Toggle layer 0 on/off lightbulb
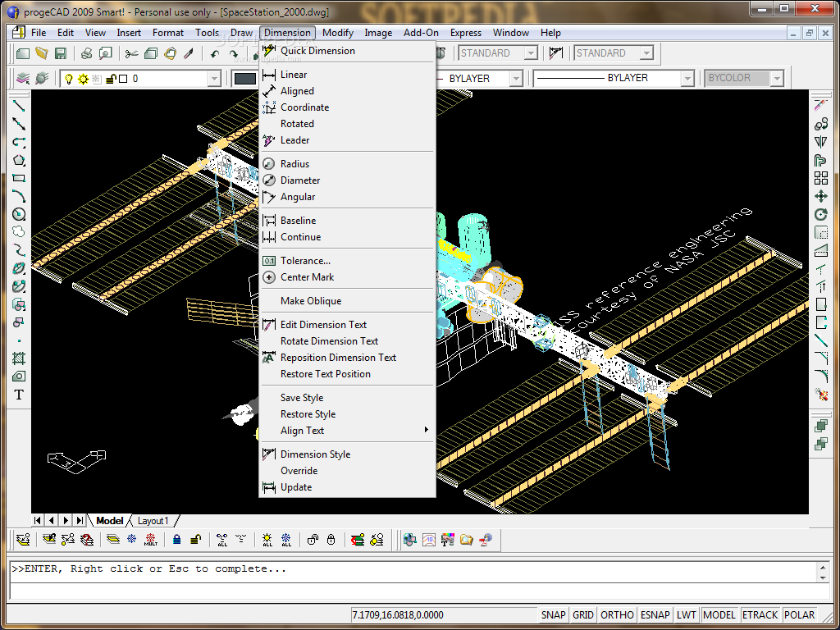This screenshot has height=630, width=840. click(x=69, y=79)
